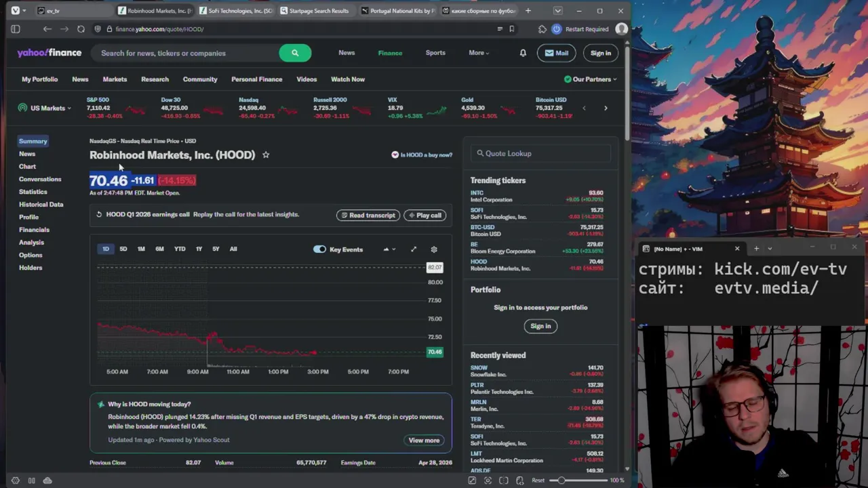Click screenshot camera icon in status bar
This screenshot has height=488, width=868.
(488, 481)
